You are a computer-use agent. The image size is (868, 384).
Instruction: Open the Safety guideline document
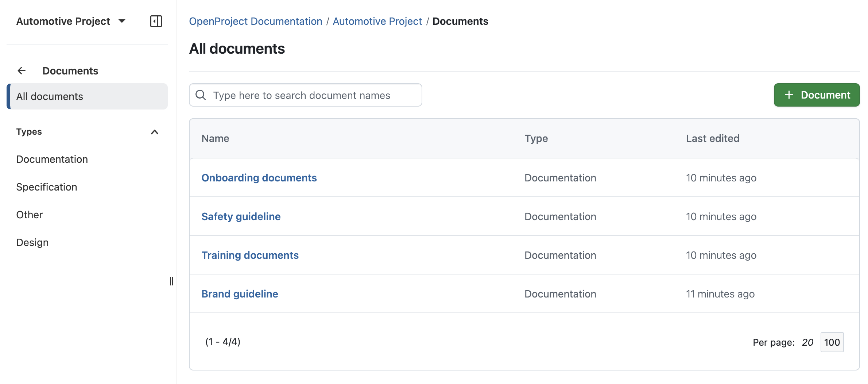click(241, 216)
